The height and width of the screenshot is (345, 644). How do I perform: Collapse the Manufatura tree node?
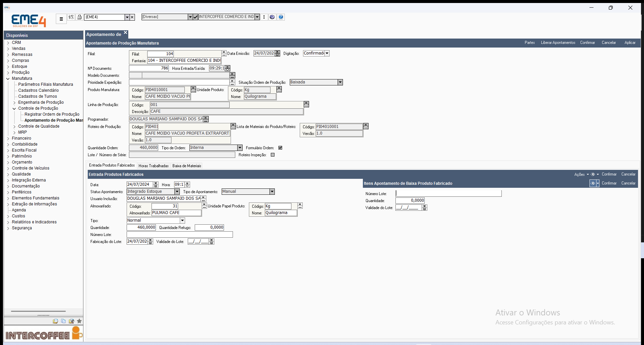8,79
